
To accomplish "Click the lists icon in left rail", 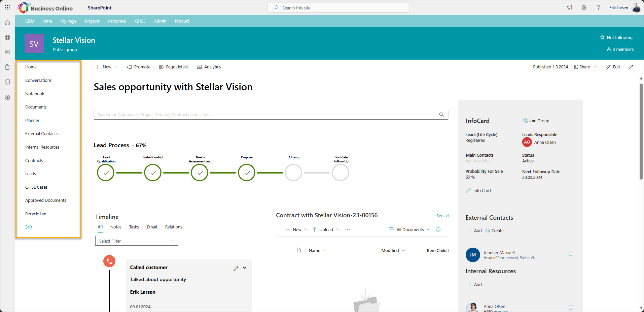I will (x=7, y=82).
